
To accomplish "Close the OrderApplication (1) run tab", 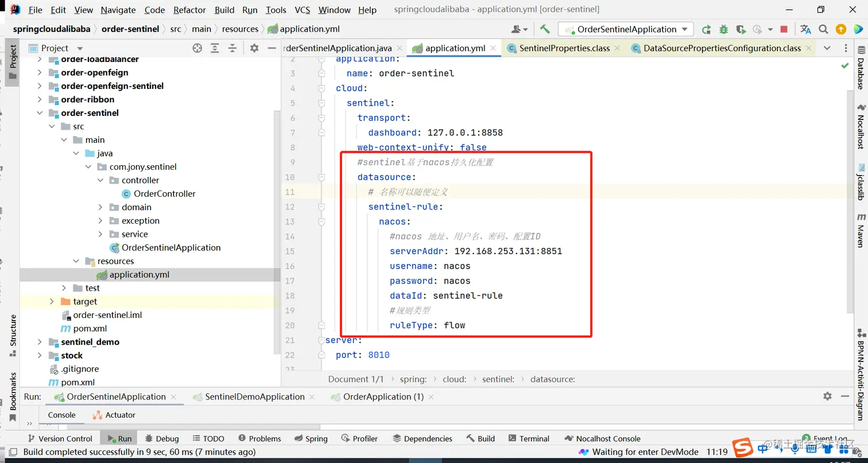I will pos(431,396).
